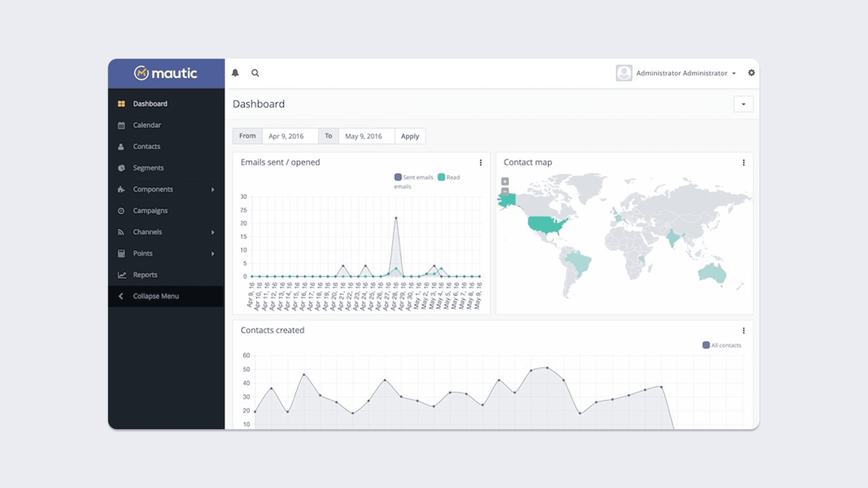
Task: Click the Components puzzle icon
Action: 121,189
